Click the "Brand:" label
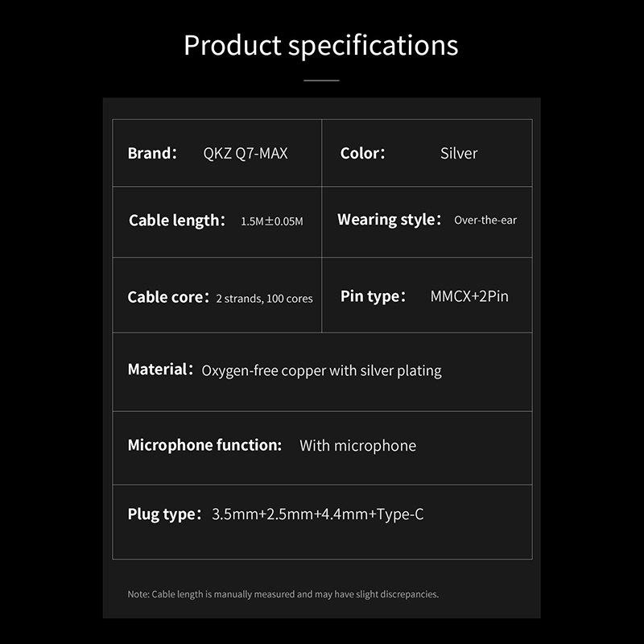Image resolution: width=644 pixels, height=644 pixels. [x=151, y=153]
